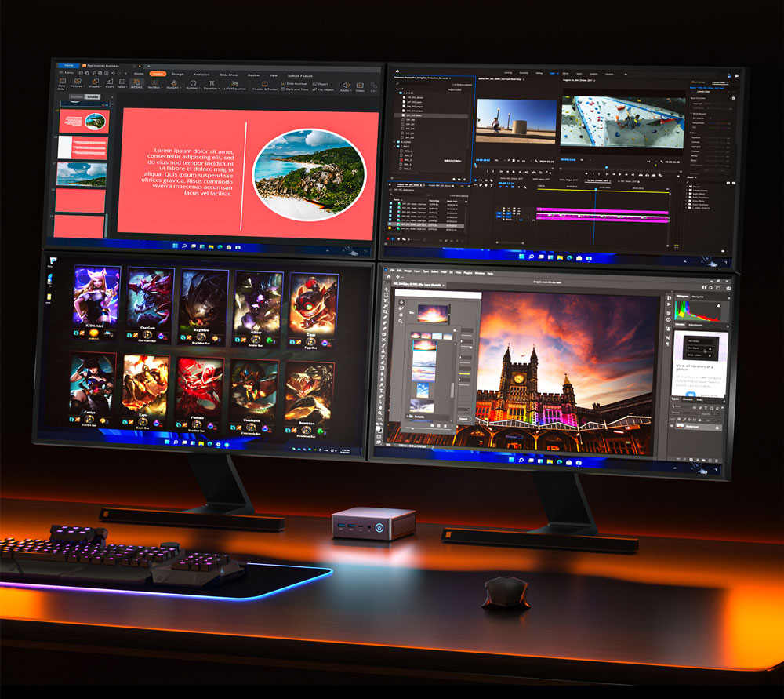Screen dimensions: 784x699
Task: Expand Video Effects folder in Premiere Effects
Action: [x=687, y=201]
